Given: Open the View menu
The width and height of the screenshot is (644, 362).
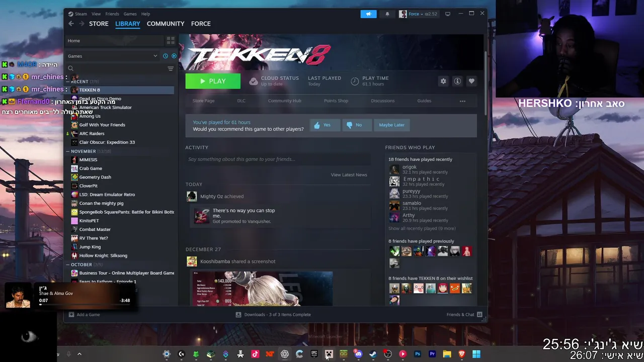Looking at the screenshot, I should [96, 14].
